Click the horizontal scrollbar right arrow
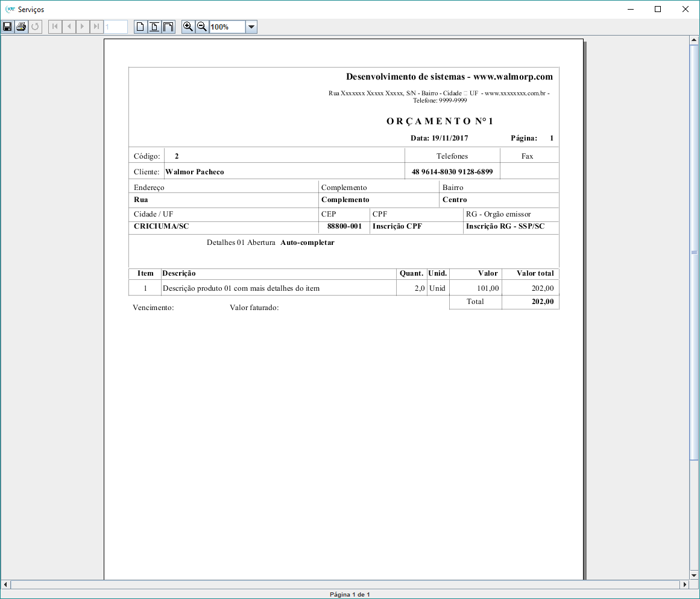 (x=684, y=585)
